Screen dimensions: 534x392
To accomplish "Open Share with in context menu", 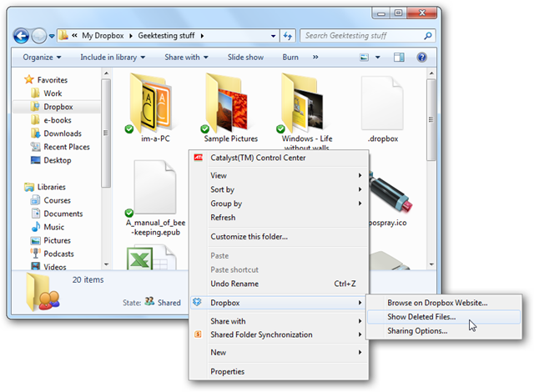I will (x=279, y=321).
